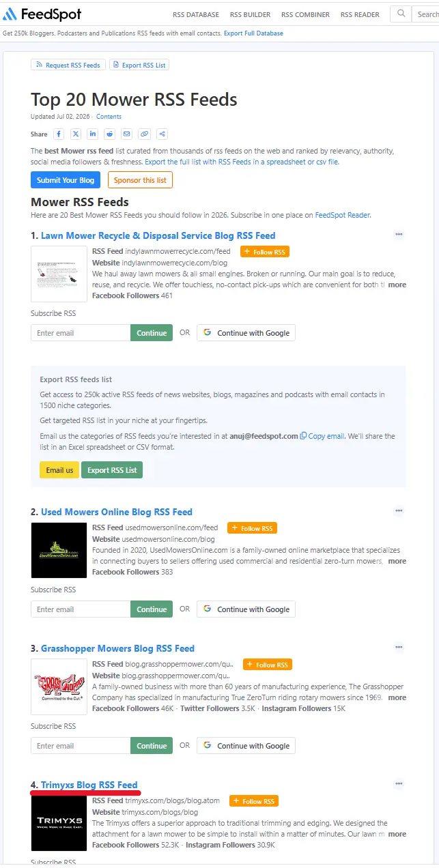Continue with Google under Grasshopper Mowers feed
Image resolution: width=439 pixels, height=868 pixels.
click(x=246, y=746)
